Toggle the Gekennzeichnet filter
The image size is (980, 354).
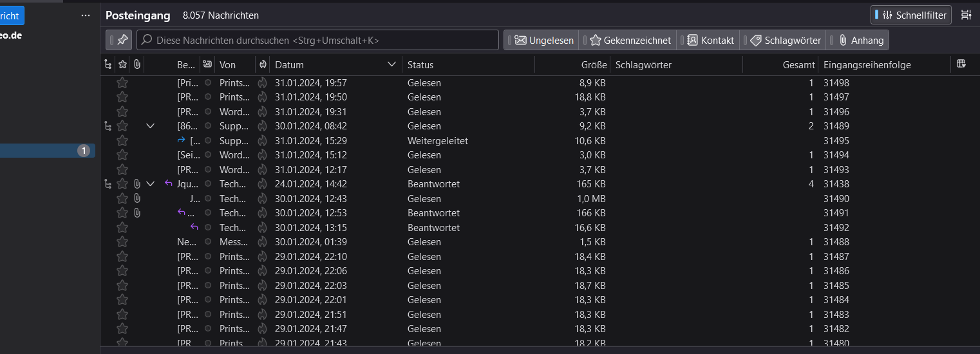coord(630,40)
